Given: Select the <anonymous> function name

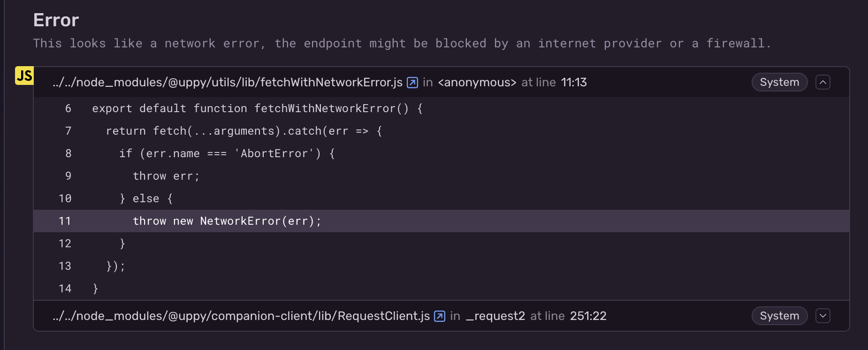Looking at the screenshot, I should (x=477, y=82).
